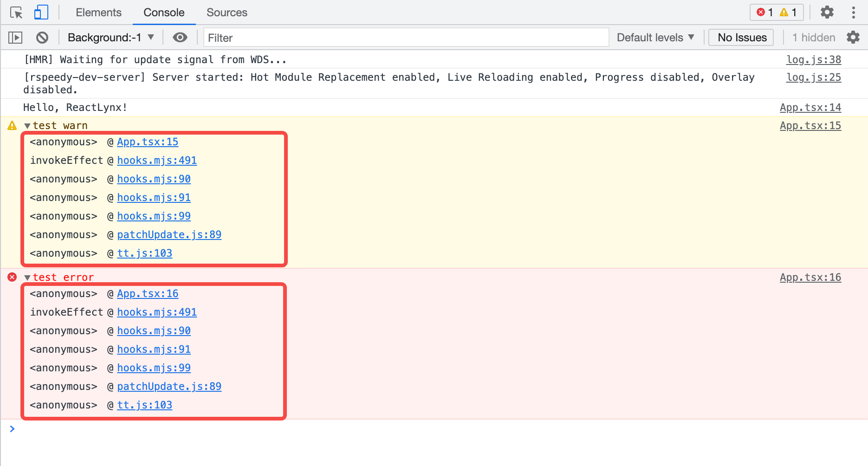Viewport: 868px width, 466px height.
Task: Clear console with the ban icon
Action: (x=42, y=38)
